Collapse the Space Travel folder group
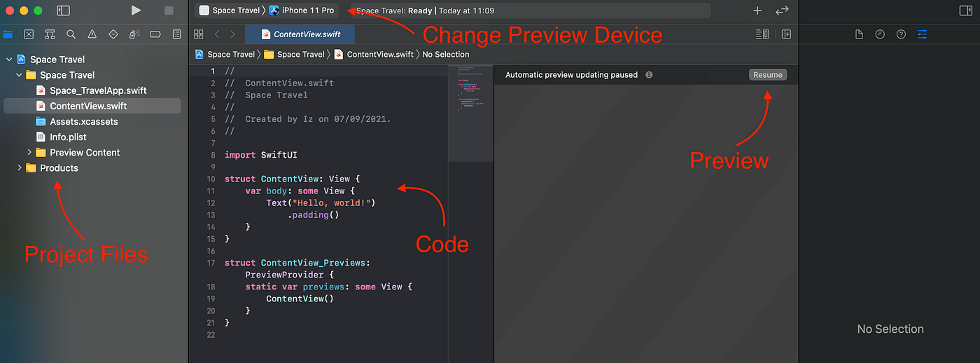 (x=19, y=75)
